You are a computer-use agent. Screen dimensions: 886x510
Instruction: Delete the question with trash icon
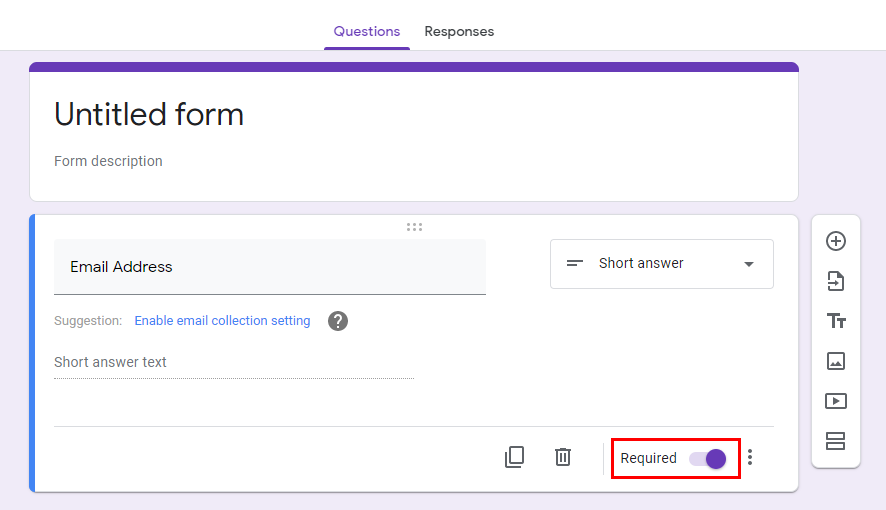[x=563, y=456]
